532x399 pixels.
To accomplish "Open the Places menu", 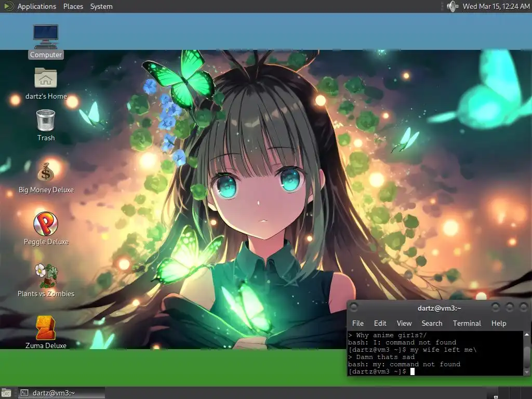I will point(73,6).
